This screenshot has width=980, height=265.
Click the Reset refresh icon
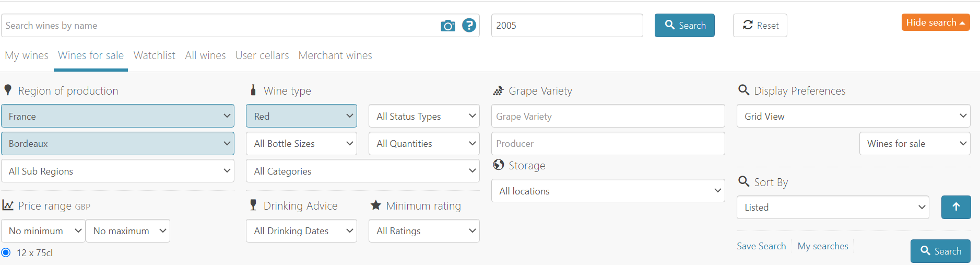point(748,25)
